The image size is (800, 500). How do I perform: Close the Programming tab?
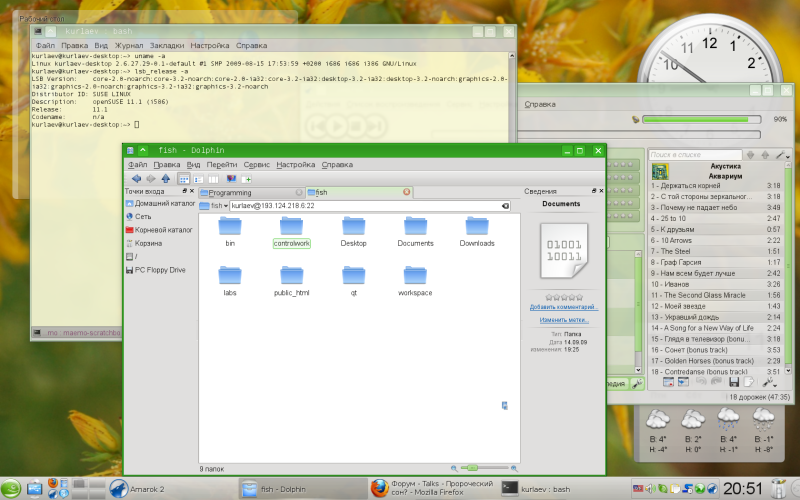pyautogui.click(x=299, y=192)
